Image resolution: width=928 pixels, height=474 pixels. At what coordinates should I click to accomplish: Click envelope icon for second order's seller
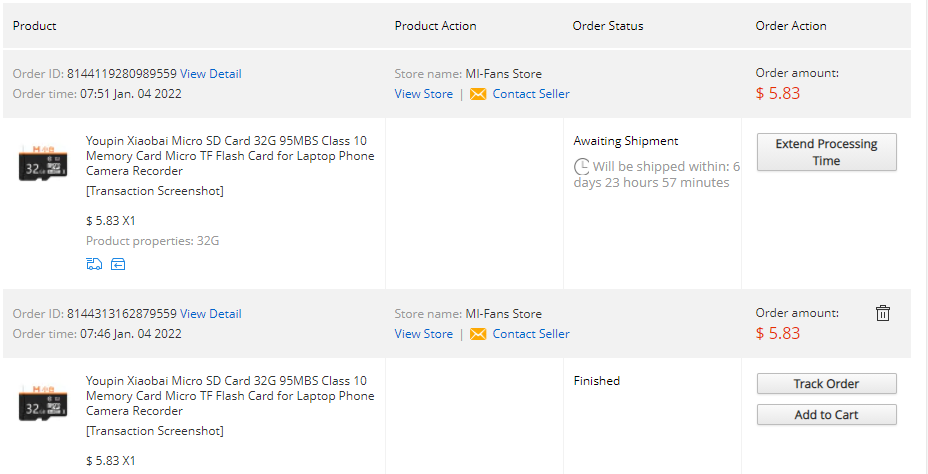[x=478, y=334]
